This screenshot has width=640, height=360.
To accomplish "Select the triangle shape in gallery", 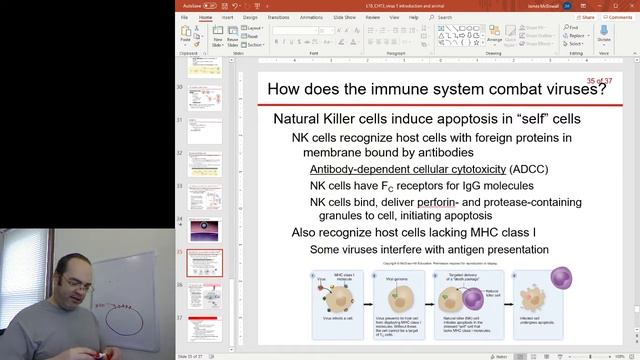I will coord(441,36).
